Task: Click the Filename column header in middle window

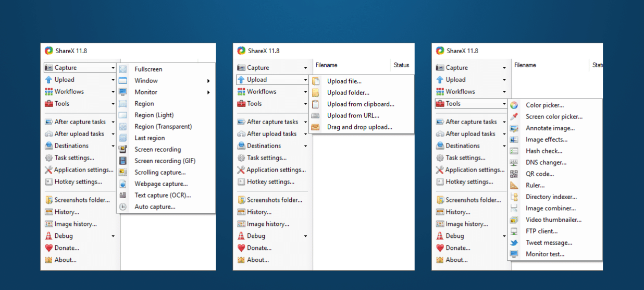Action: point(327,65)
